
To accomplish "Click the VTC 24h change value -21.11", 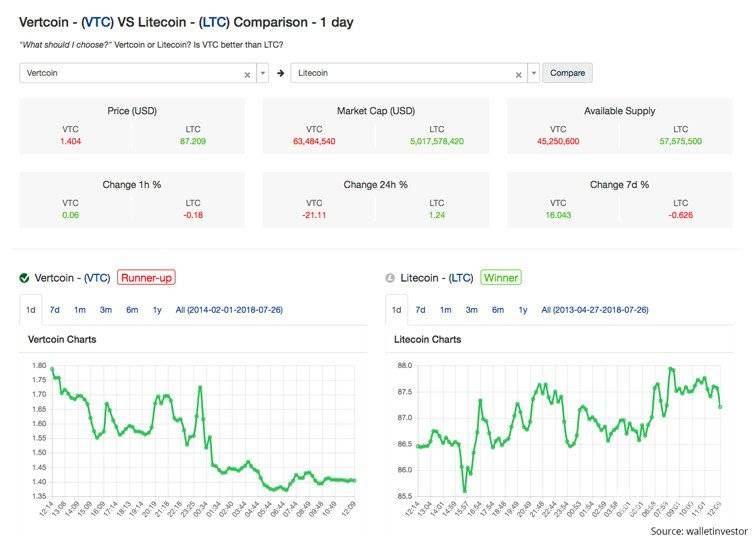I will pos(314,215).
